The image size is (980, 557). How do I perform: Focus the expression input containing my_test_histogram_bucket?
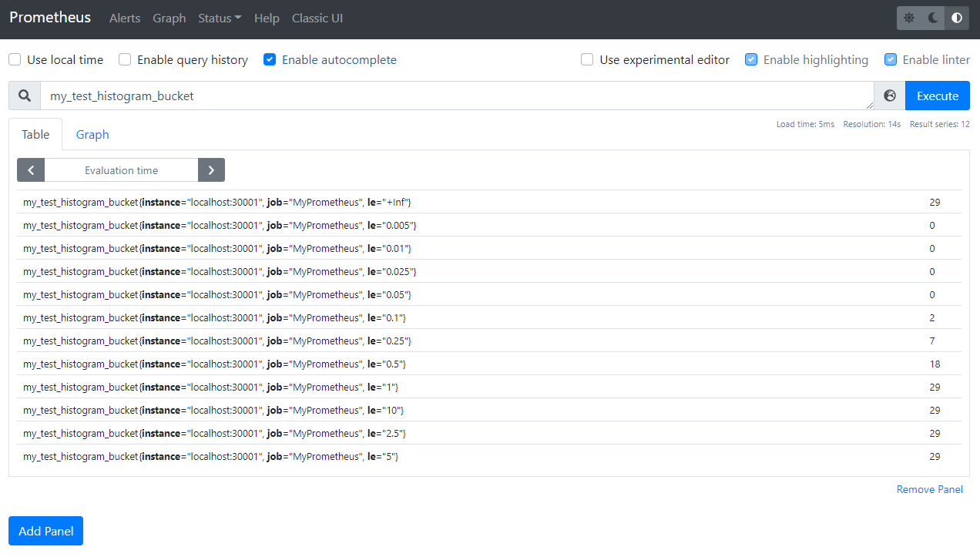pos(457,96)
